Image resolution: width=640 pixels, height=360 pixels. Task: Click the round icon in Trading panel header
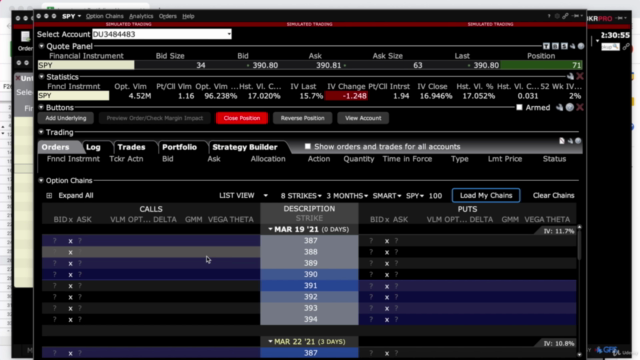tap(578, 141)
